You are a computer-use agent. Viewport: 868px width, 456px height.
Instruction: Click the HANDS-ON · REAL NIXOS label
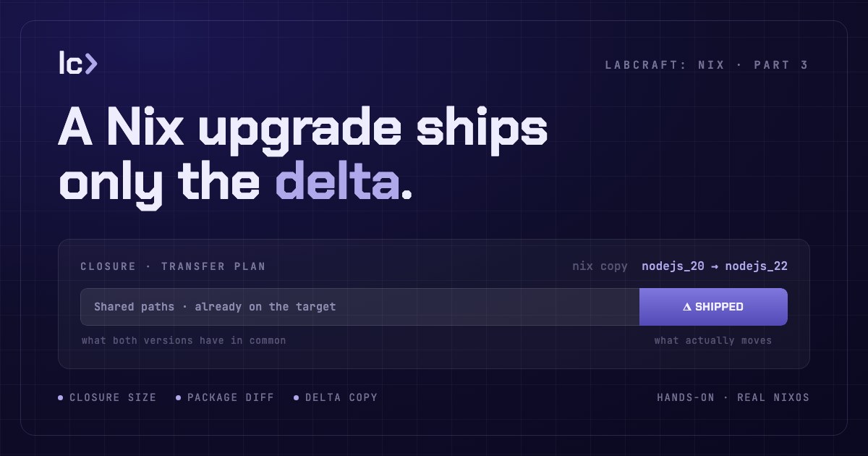(x=733, y=397)
